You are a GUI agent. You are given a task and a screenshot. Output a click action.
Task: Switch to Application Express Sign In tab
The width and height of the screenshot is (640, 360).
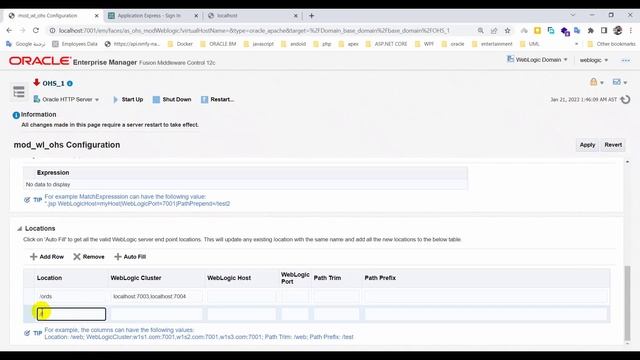(149, 16)
